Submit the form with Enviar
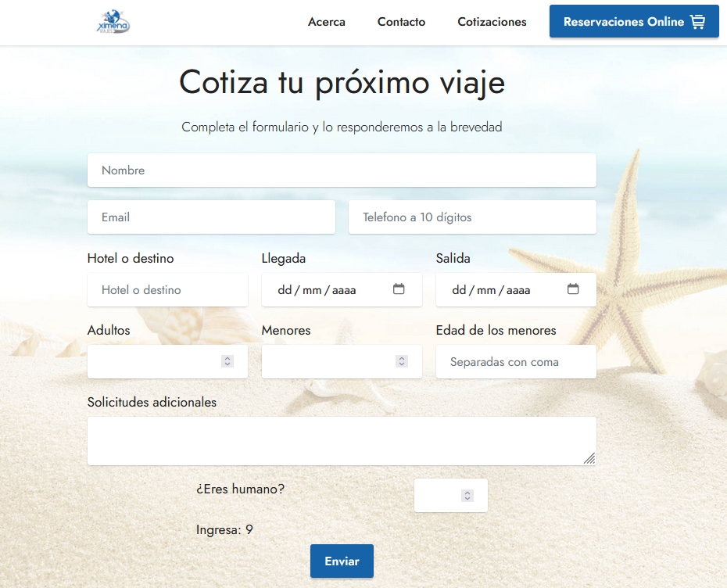This screenshot has height=588, width=727. pos(342,561)
